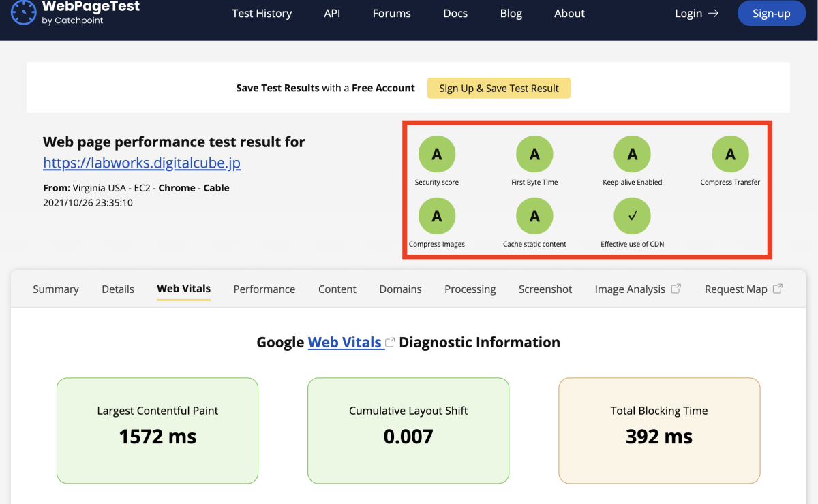Go to Forums in the top navigation
This screenshot has width=818, height=504.
point(392,13)
